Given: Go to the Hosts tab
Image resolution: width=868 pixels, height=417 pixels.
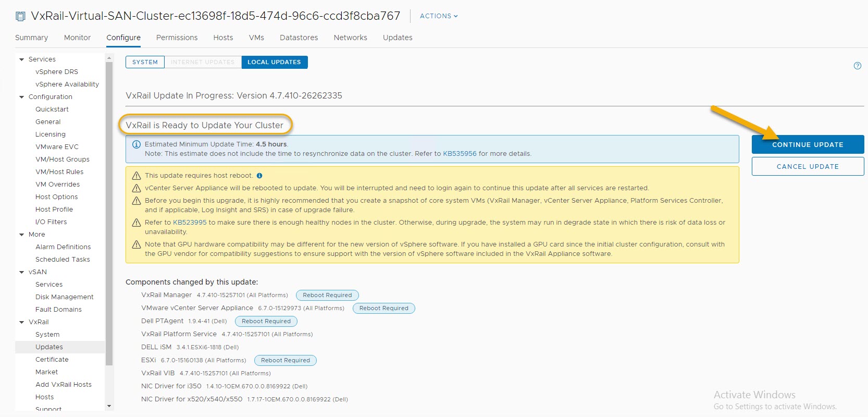Looking at the screenshot, I should coord(223,38).
